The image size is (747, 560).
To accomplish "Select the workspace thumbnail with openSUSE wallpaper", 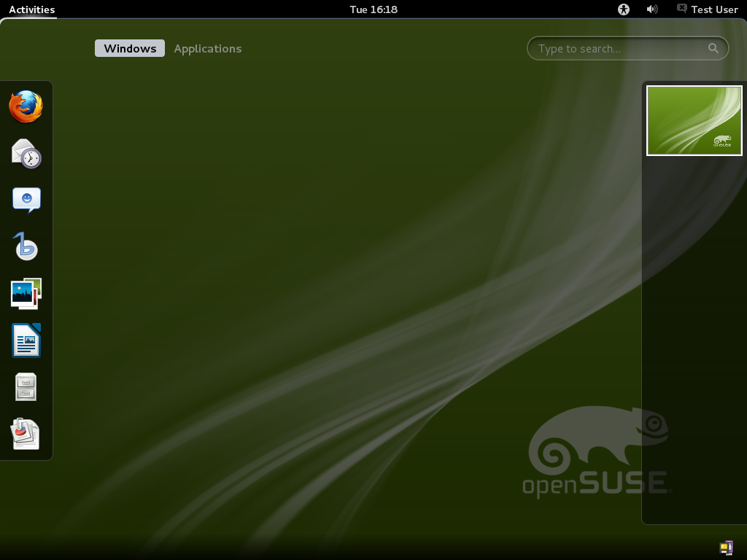I will pyautogui.click(x=694, y=120).
